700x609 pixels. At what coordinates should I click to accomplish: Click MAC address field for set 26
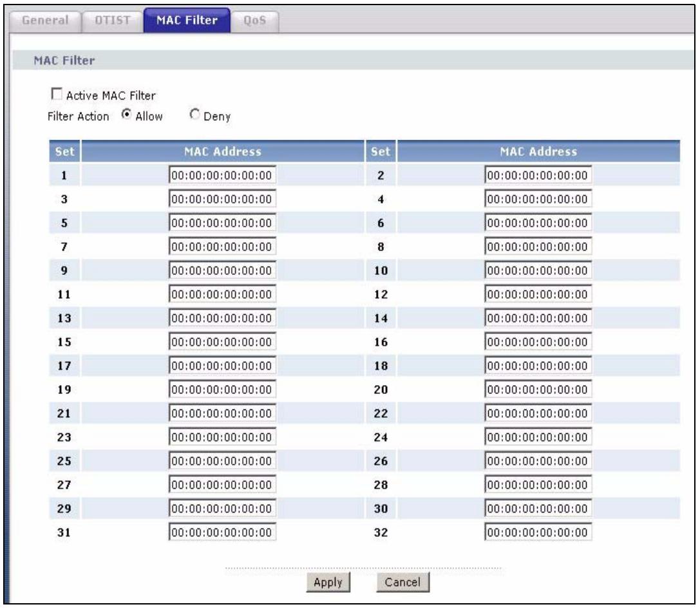(x=538, y=460)
